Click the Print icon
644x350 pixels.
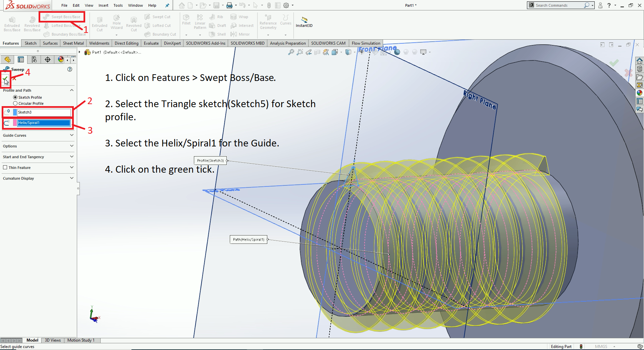[x=229, y=5]
